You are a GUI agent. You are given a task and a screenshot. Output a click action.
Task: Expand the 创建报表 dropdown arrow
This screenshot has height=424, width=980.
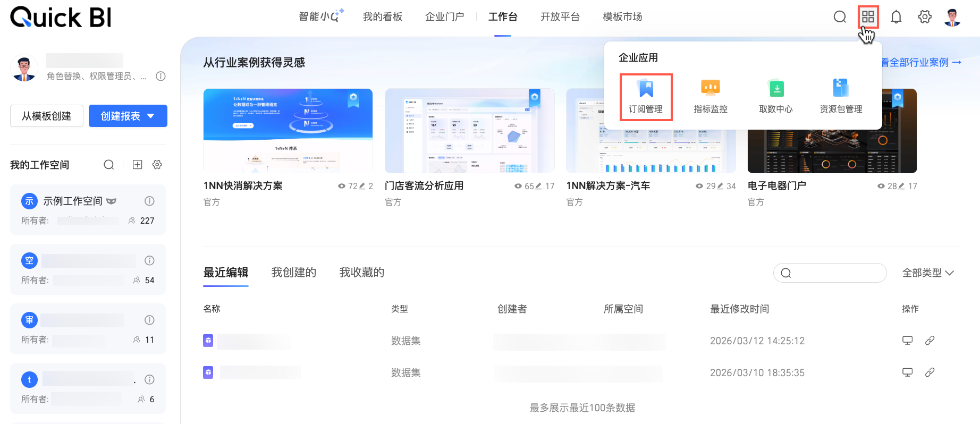tap(151, 116)
